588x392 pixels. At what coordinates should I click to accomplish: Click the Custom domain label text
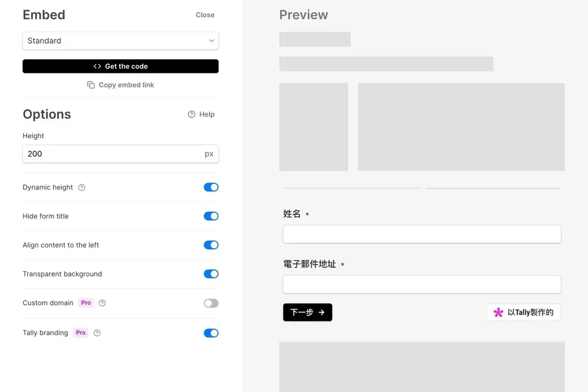[x=48, y=303]
